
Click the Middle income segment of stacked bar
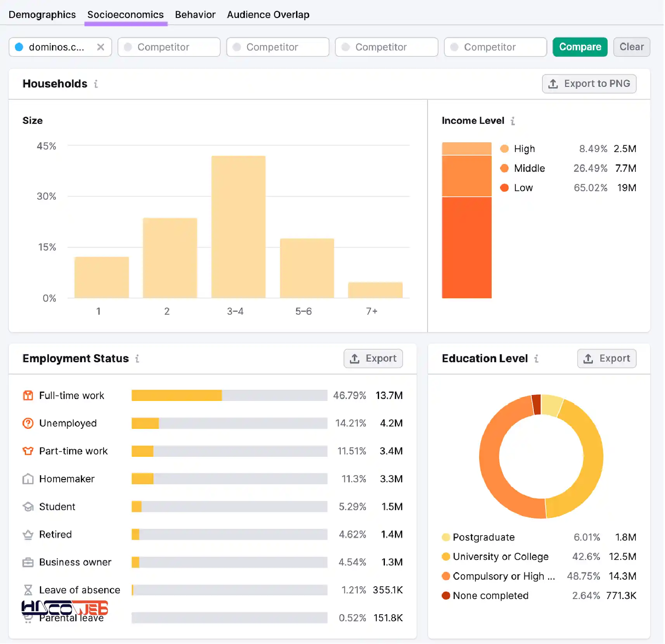(466, 176)
